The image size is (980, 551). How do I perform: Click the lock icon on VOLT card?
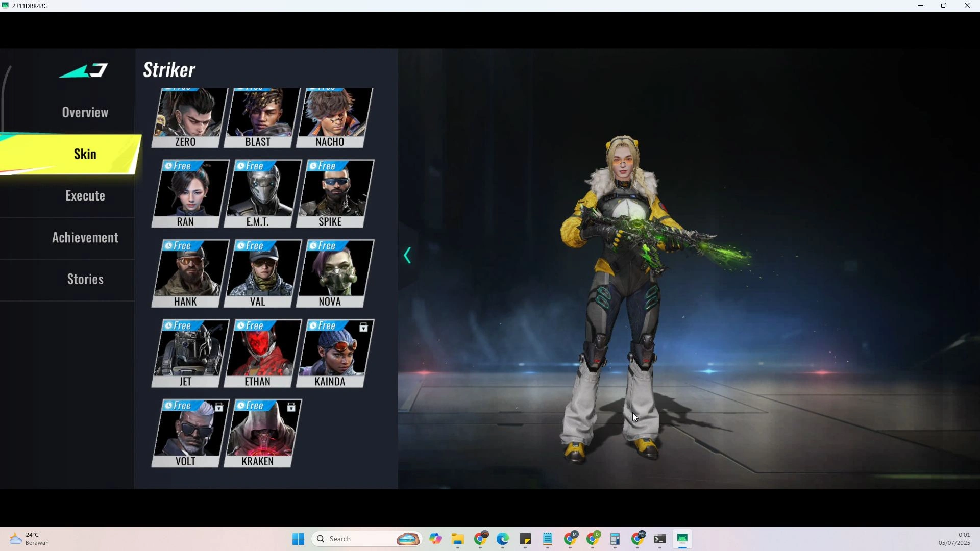[x=219, y=407]
